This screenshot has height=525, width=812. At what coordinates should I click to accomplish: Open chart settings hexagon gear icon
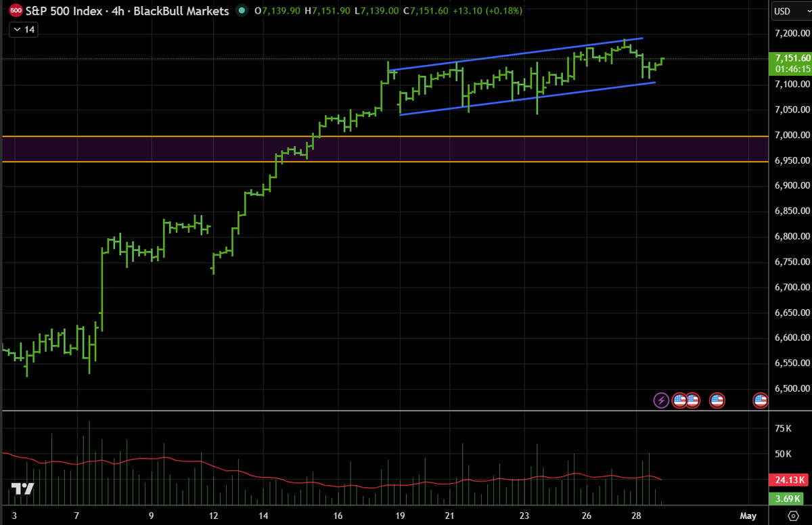coord(792,516)
